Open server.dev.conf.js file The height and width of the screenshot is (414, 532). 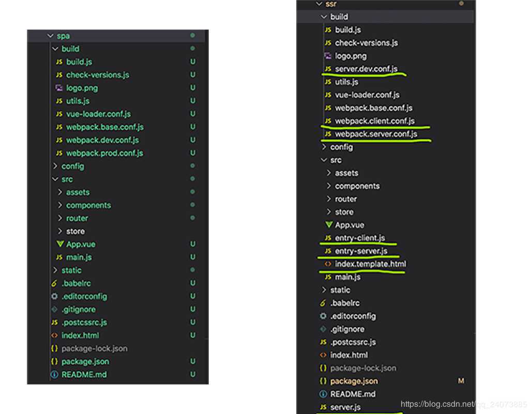pos(366,69)
